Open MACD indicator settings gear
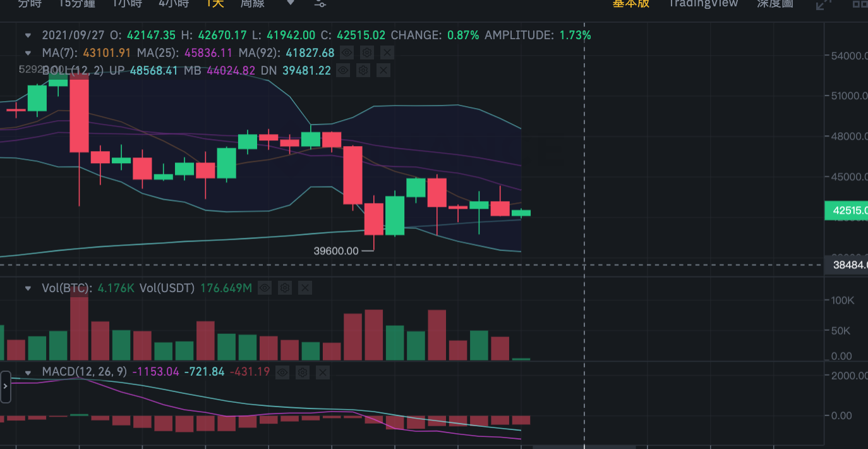Screen dimensions: 868x449 [x=303, y=372]
